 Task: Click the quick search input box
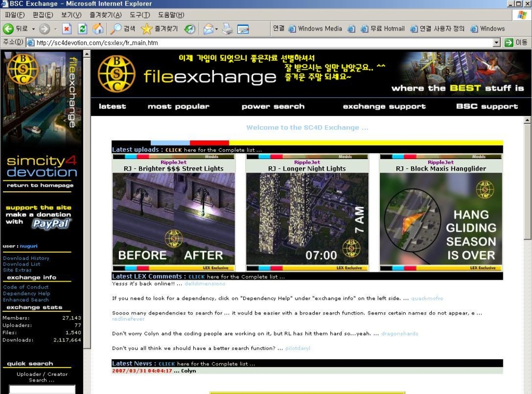point(42,389)
